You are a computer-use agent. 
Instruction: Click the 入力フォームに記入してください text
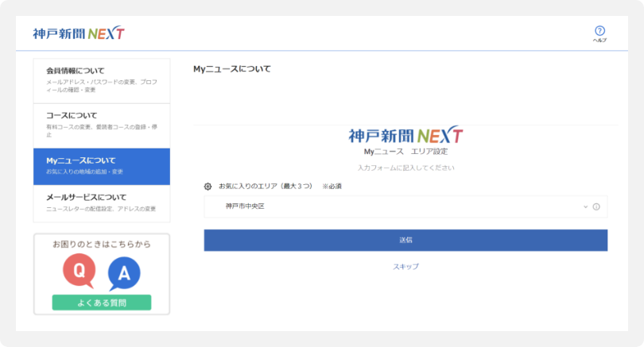405,168
